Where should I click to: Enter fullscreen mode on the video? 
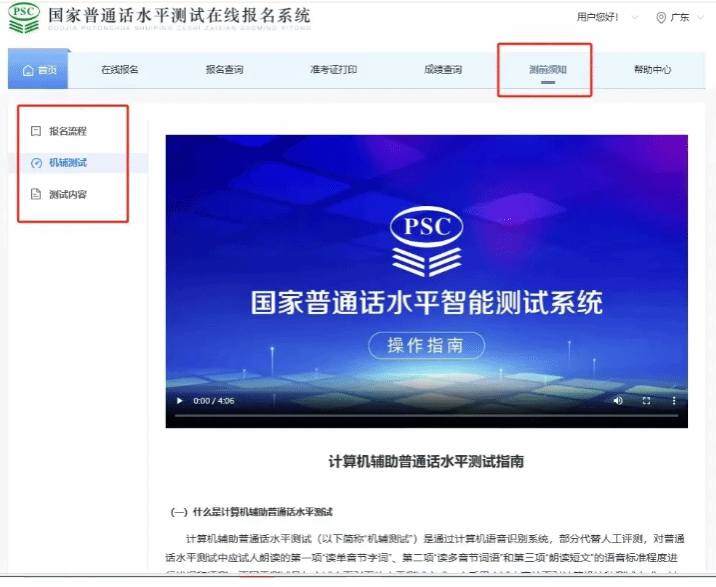646,401
